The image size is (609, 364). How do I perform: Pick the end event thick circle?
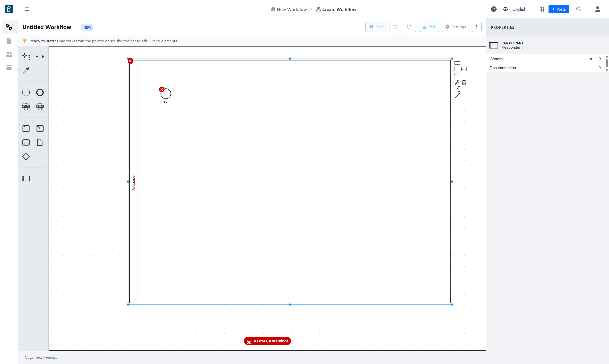tap(40, 92)
